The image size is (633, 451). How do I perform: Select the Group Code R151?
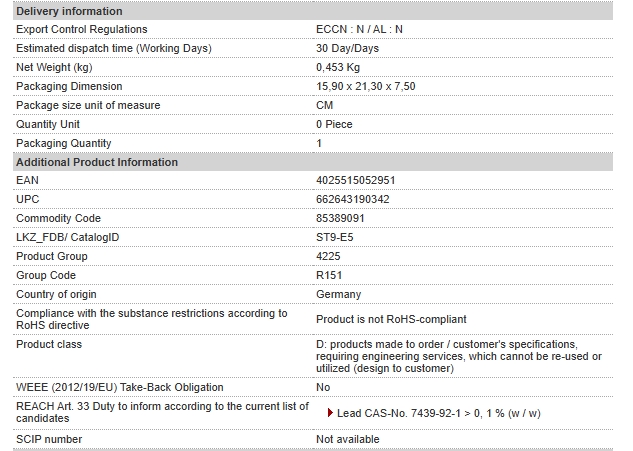(x=329, y=275)
